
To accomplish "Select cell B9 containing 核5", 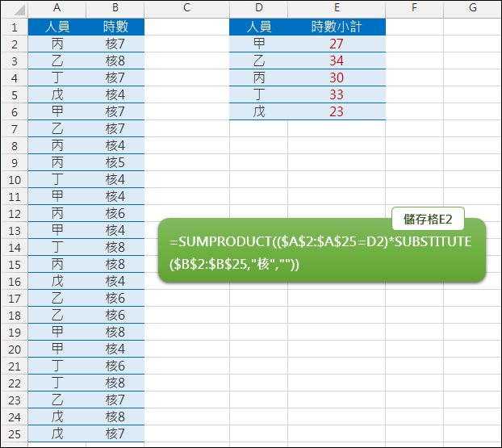I will (x=115, y=163).
